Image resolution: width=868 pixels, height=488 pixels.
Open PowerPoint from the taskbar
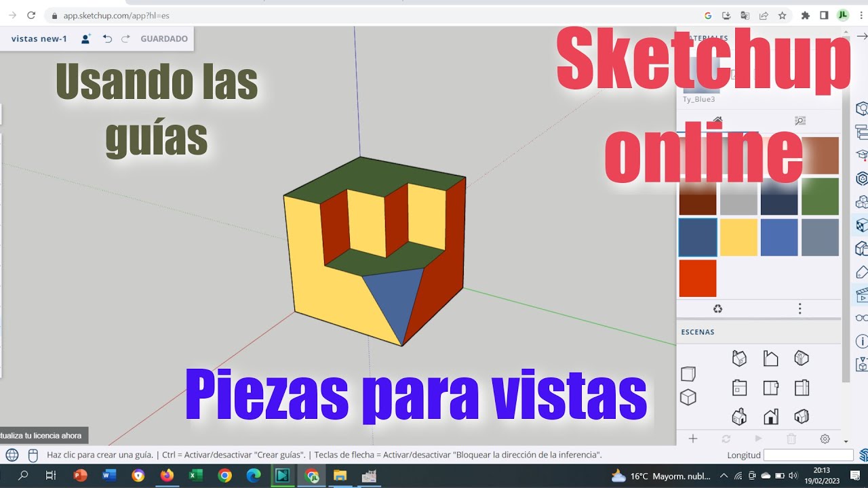click(80, 476)
